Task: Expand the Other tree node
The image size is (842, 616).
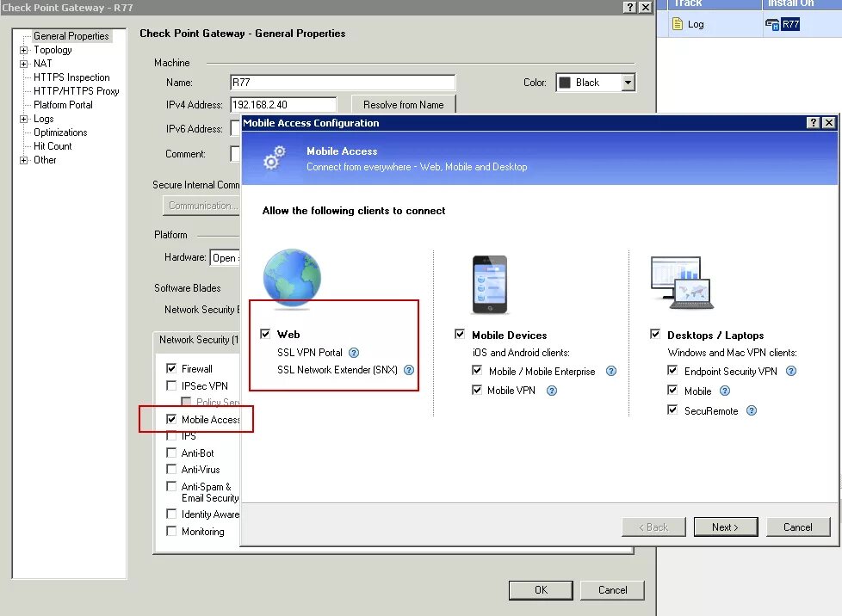Action: 23,160
